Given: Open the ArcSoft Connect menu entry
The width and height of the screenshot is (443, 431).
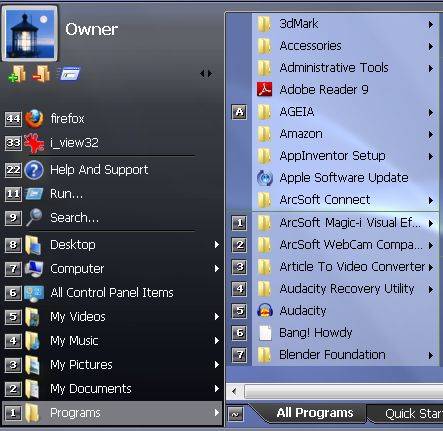Looking at the screenshot, I should coord(345,200).
